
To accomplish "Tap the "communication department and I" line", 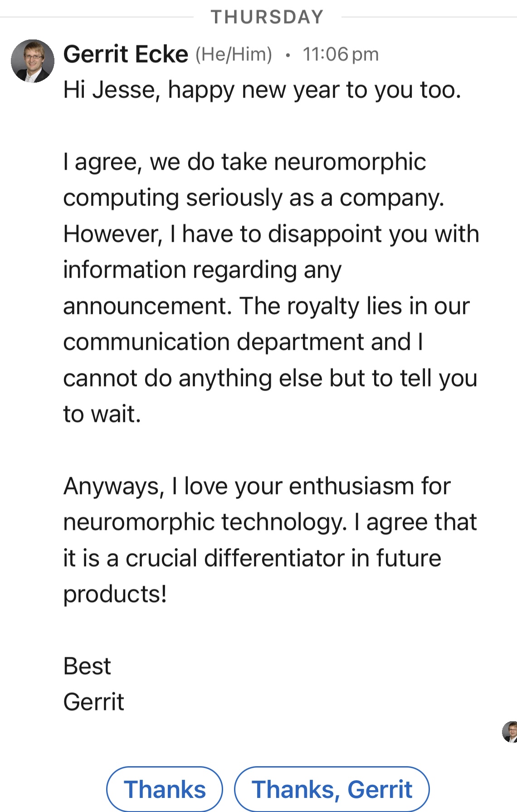I will [x=243, y=342].
